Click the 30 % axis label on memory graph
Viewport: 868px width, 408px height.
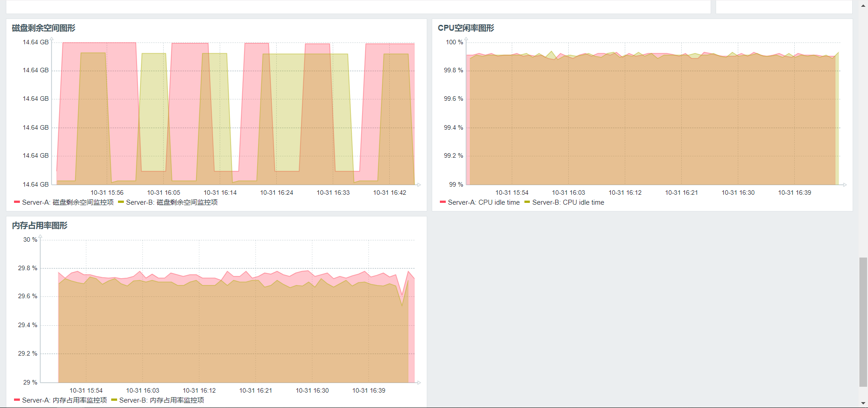tap(30, 239)
